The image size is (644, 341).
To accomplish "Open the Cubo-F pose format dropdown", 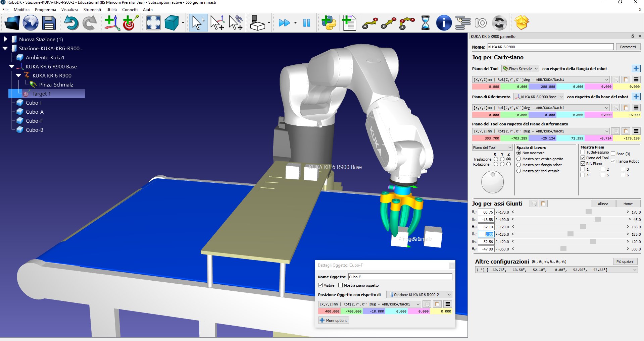I will tap(369, 304).
